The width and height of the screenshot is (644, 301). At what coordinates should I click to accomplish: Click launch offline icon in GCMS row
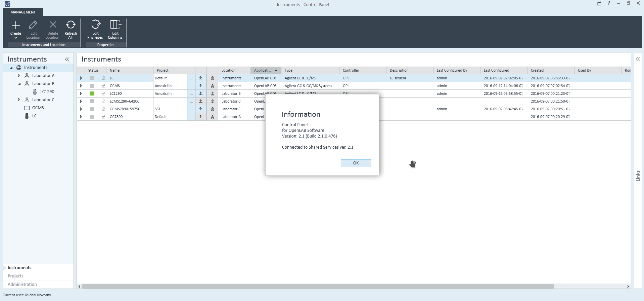pyautogui.click(x=213, y=86)
